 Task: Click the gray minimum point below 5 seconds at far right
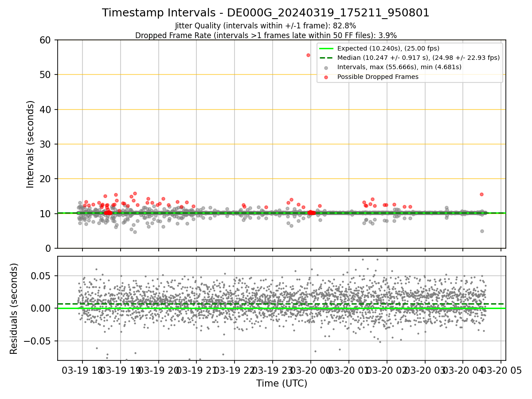482,231
